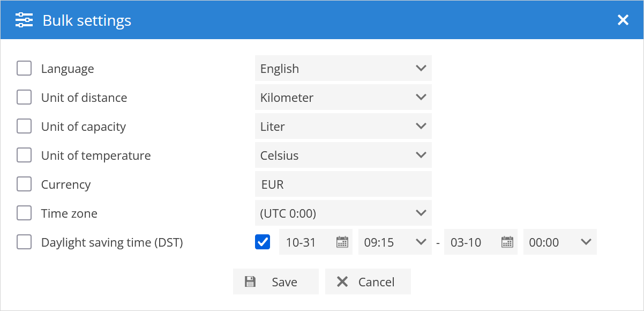Screen dimensions: 644x311
Task: Enable the Language checkbox
Action: point(24,69)
